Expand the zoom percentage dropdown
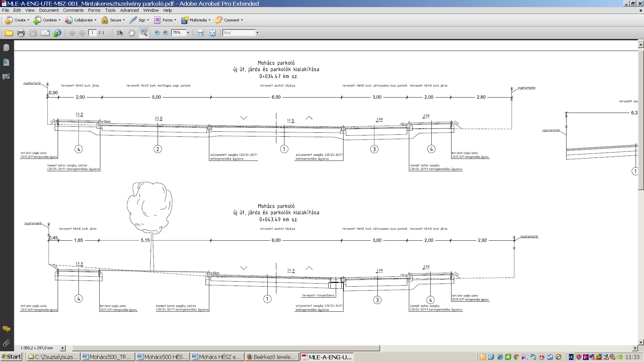644x362 pixels. pos(188,33)
